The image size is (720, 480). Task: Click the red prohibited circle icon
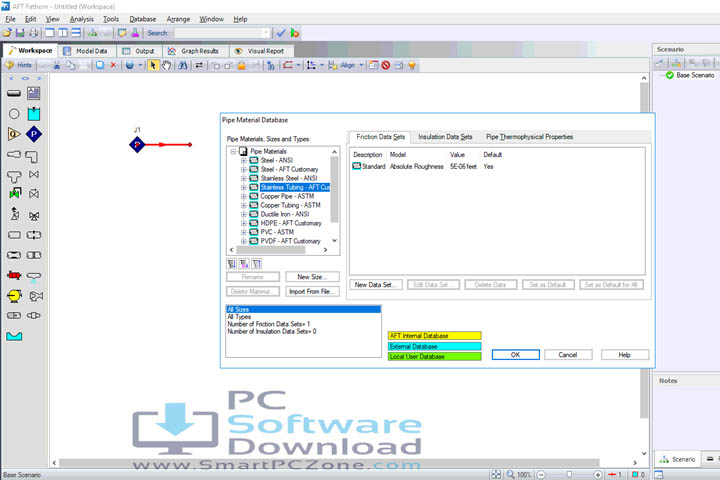pos(386,65)
